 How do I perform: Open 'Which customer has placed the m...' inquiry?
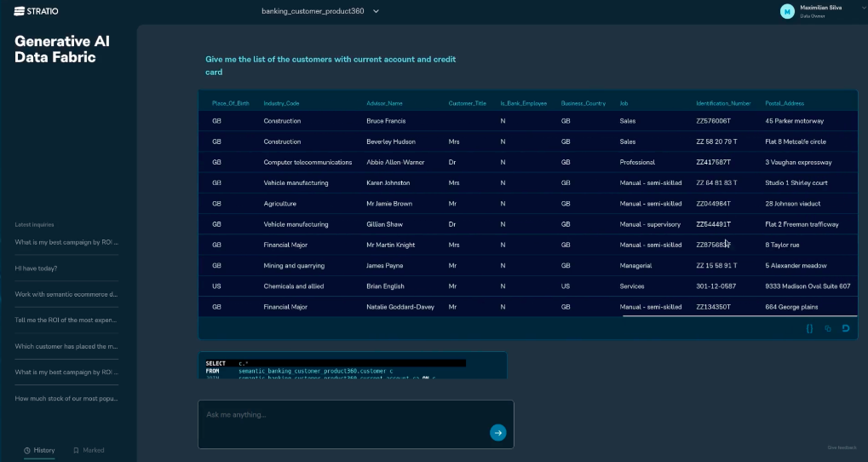point(66,346)
